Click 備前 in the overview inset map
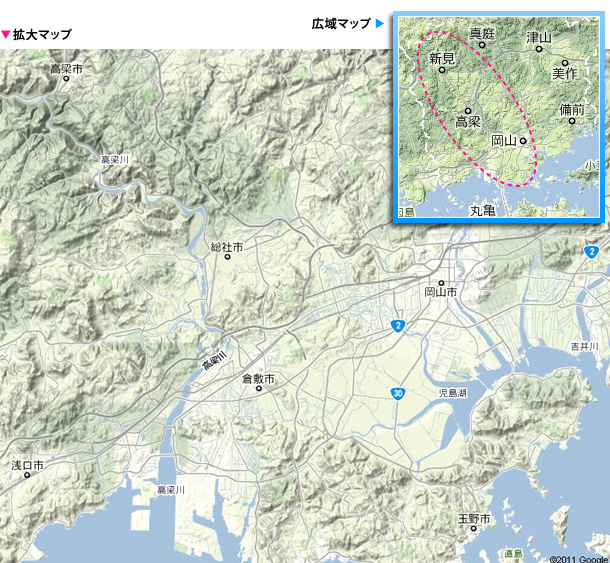This screenshot has height=563, width=610. 572,110
